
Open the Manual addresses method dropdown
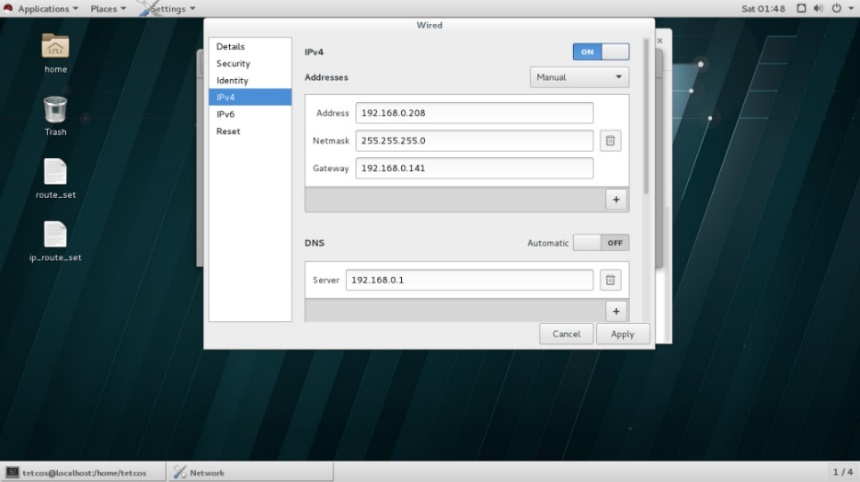point(579,77)
